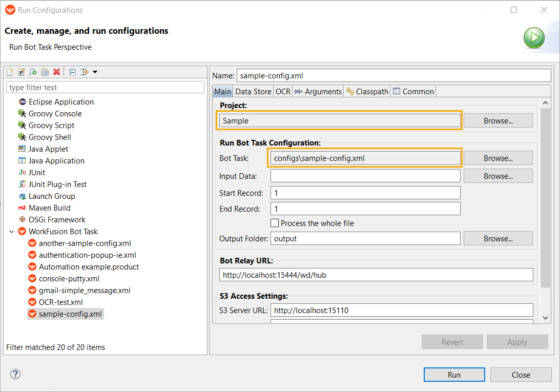Viewport: 560px width, 392px height.
Task: Click the Name field with sample-config.xml
Action: click(x=393, y=76)
